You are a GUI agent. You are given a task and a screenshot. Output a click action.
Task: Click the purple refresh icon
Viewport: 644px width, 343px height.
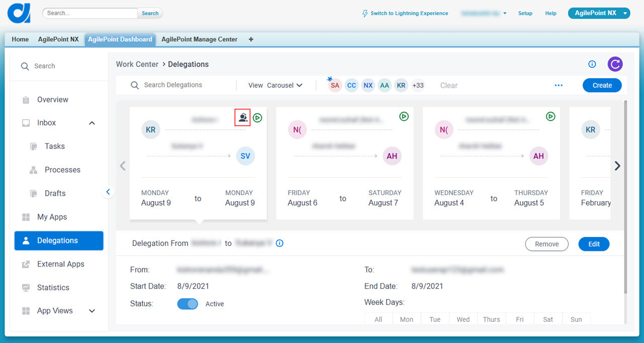615,64
